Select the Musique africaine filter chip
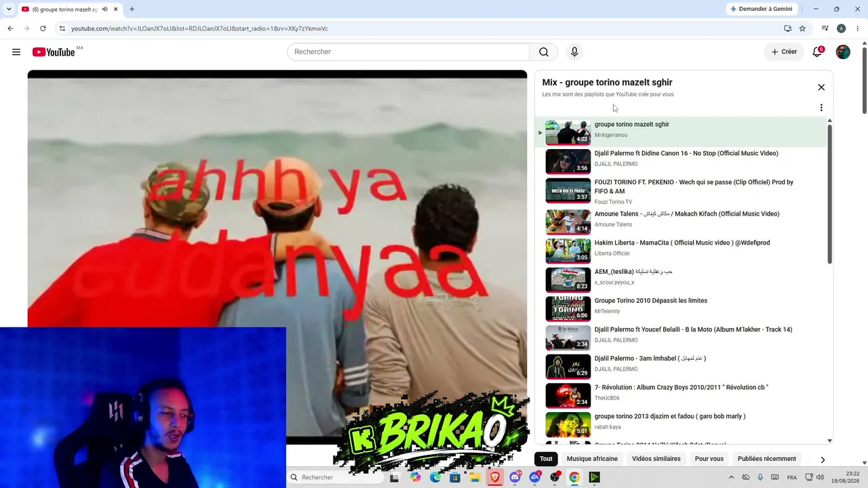The height and width of the screenshot is (488, 868). click(592, 459)
